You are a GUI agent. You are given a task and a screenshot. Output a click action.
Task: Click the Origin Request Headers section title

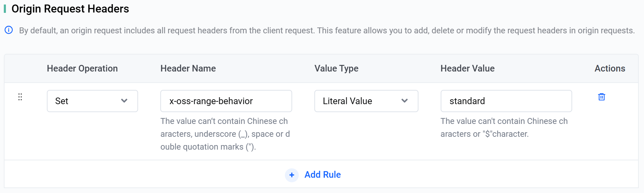click(x=70, y=9)
